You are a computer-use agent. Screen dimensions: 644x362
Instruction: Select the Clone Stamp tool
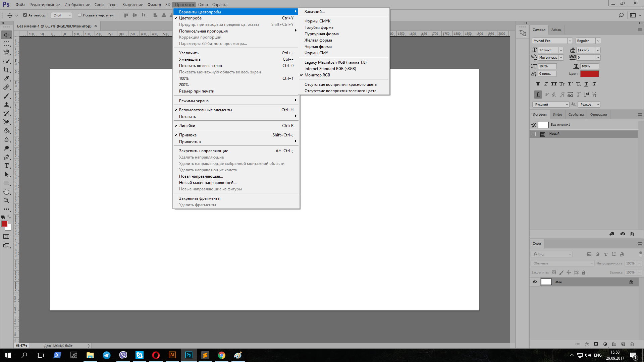click(6, 105)
